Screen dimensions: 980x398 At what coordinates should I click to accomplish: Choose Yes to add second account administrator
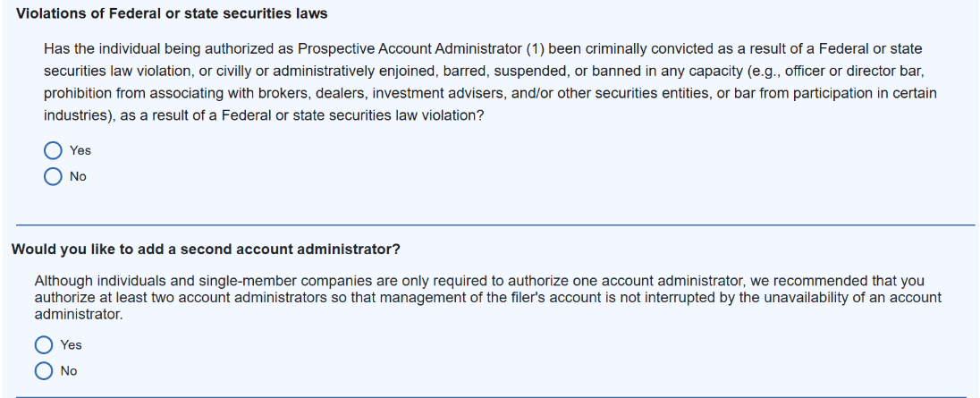pyautogui.click(x=44, y=344)
